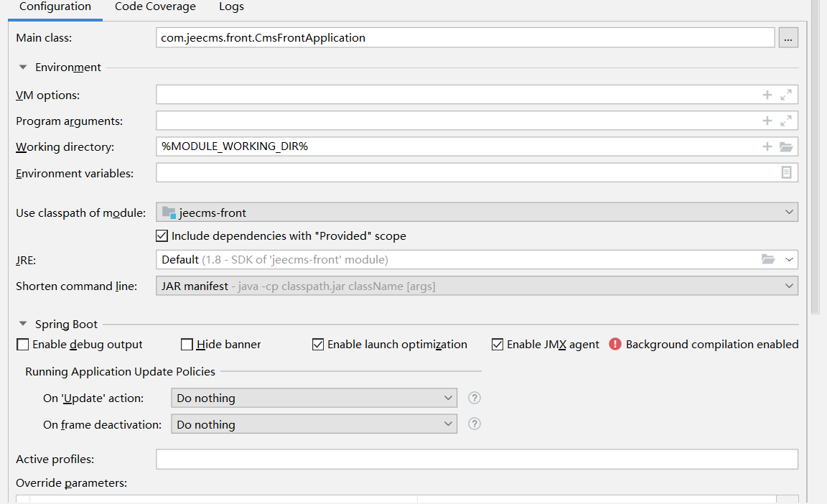Click the Main class browse ellipsis button
This screenshot has height=504, width=827.
tap(788, 38)
